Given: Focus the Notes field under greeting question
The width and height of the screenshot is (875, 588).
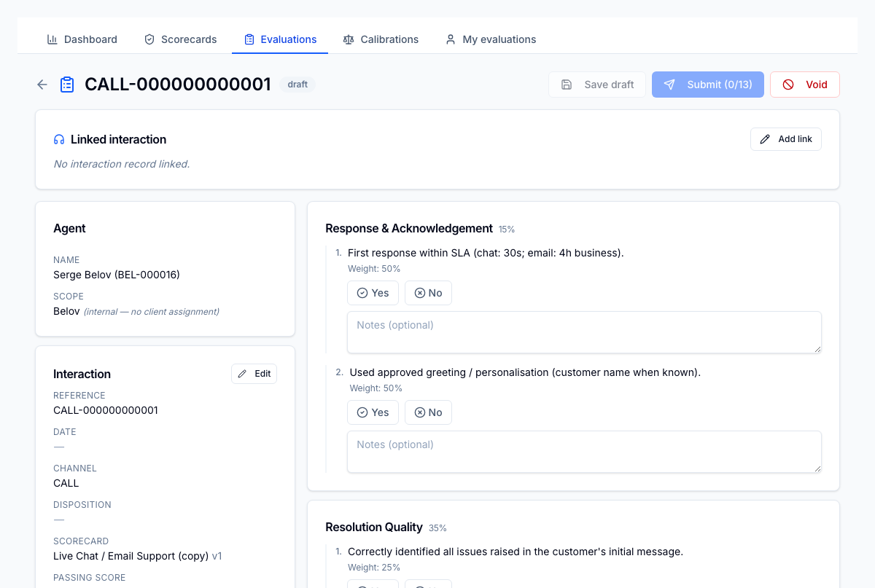Looking at the screenshot, I should pyautogui.click(x=584, y=452).
